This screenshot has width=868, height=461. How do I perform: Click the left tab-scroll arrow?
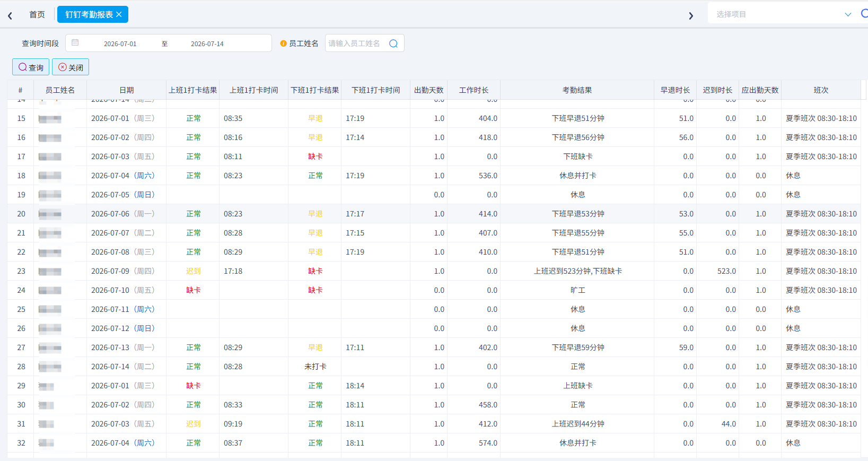[x=10, y=16]
